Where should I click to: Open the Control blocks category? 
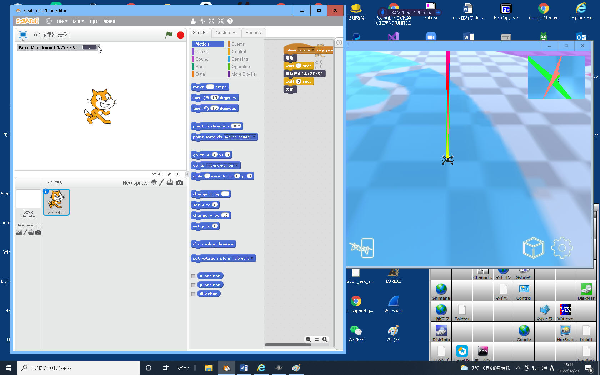(x=238, y=51)
